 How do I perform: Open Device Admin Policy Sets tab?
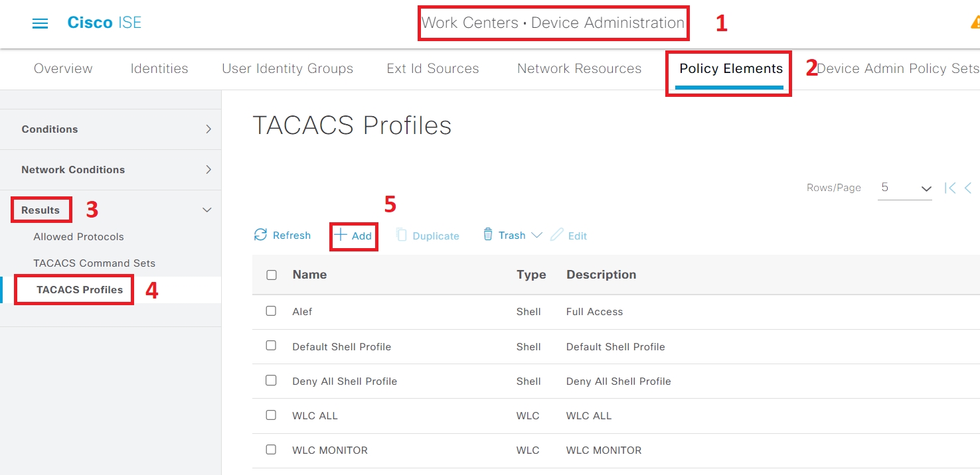[x=898, y=68]
